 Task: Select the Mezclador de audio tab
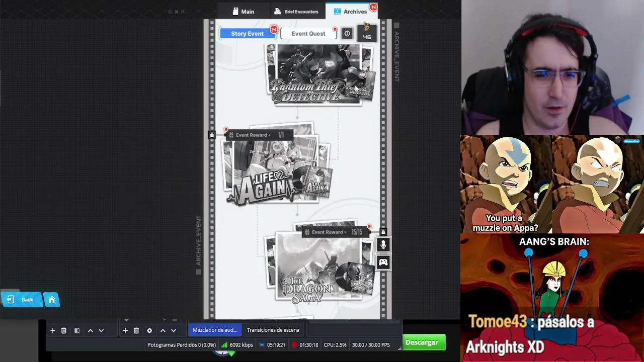215,330
